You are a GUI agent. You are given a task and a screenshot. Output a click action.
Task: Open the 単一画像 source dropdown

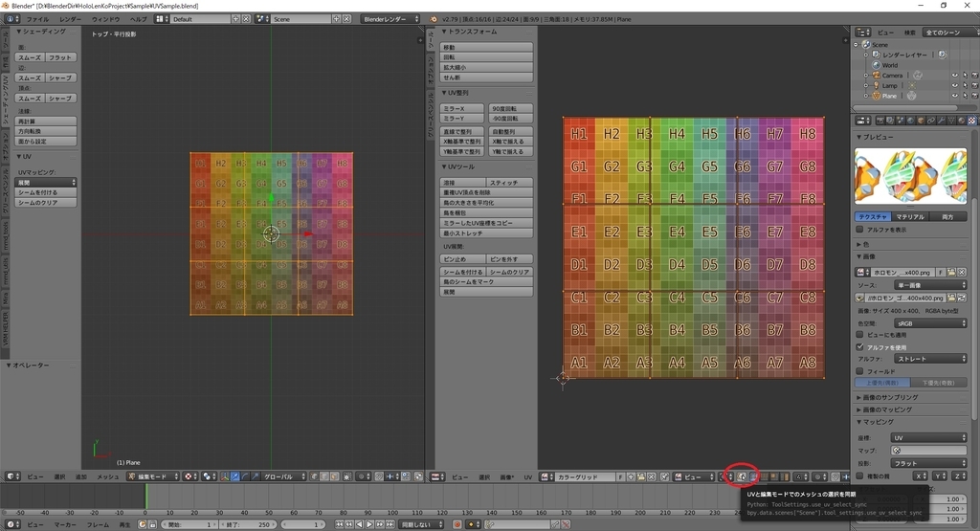point(930,285)
